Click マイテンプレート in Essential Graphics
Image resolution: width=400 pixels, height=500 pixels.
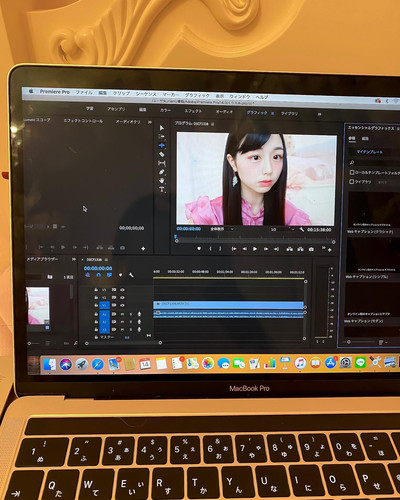tap(370, 152)
